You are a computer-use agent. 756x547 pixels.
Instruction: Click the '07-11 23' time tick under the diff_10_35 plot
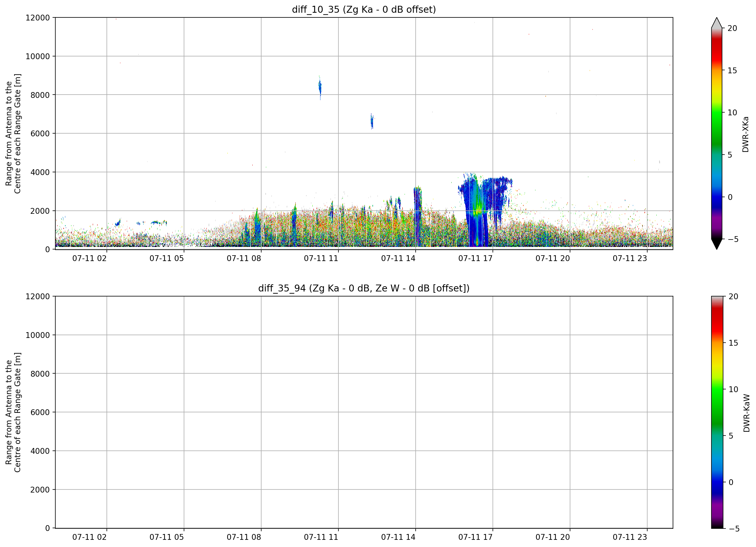point(630,259)
